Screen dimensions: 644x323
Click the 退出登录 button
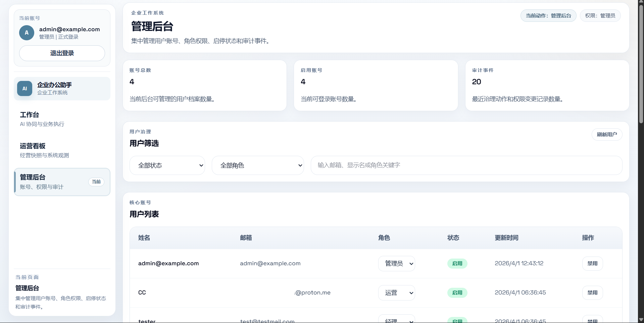click(x=61, y=53)
